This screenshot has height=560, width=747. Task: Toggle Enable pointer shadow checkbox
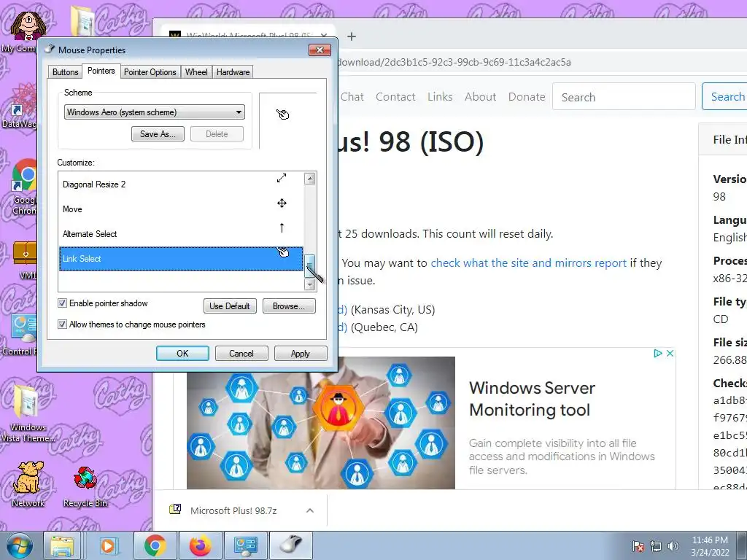pos(63,303)
